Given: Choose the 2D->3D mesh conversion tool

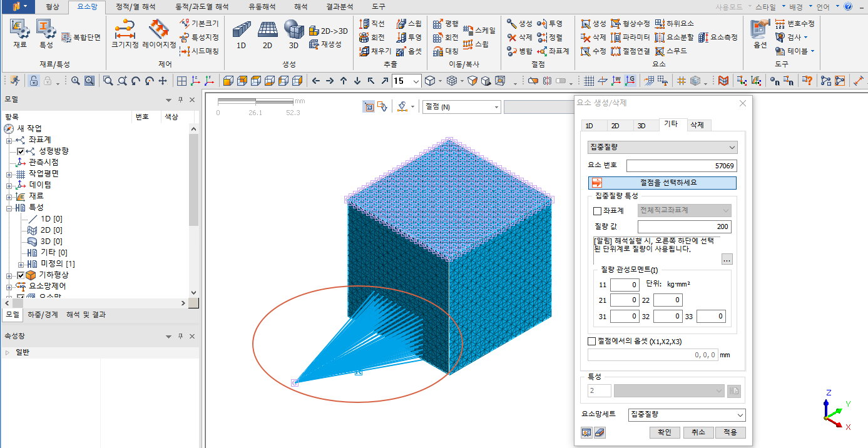Looking at the screenshot, I should 329,31.
